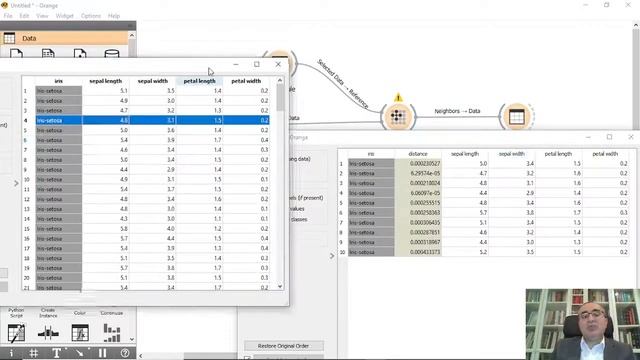Click front table scrollbar up arrow
640x360 pixels.
tap(280, 80)
